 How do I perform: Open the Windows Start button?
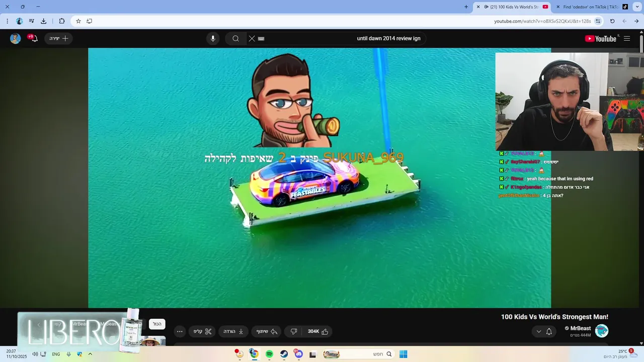coord(403,354)
